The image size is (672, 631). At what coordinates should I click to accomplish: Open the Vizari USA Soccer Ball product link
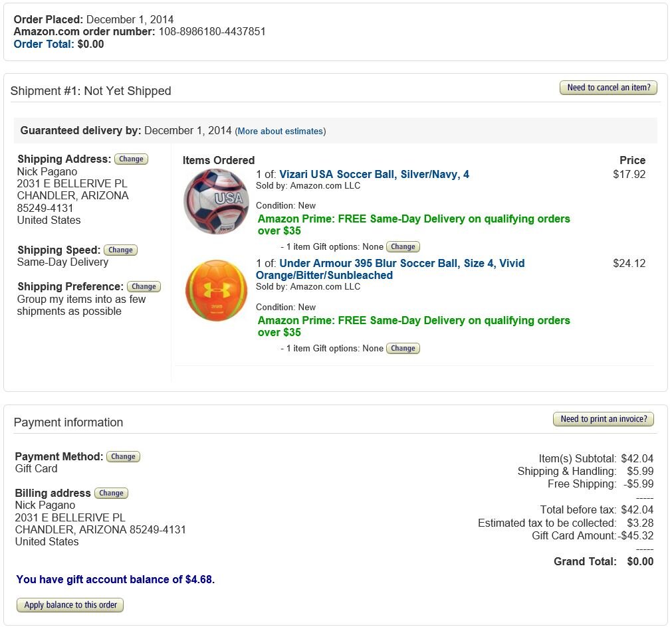tap(374, 175)
